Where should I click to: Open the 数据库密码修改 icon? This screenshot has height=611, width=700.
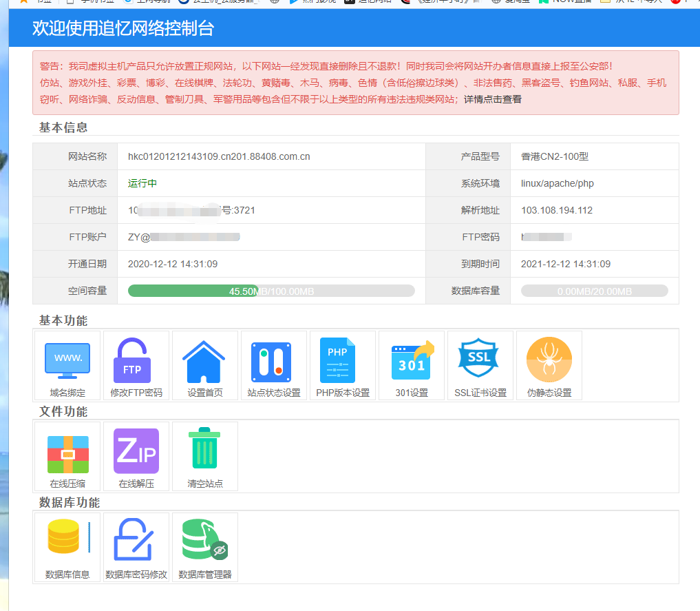[136, 542]
